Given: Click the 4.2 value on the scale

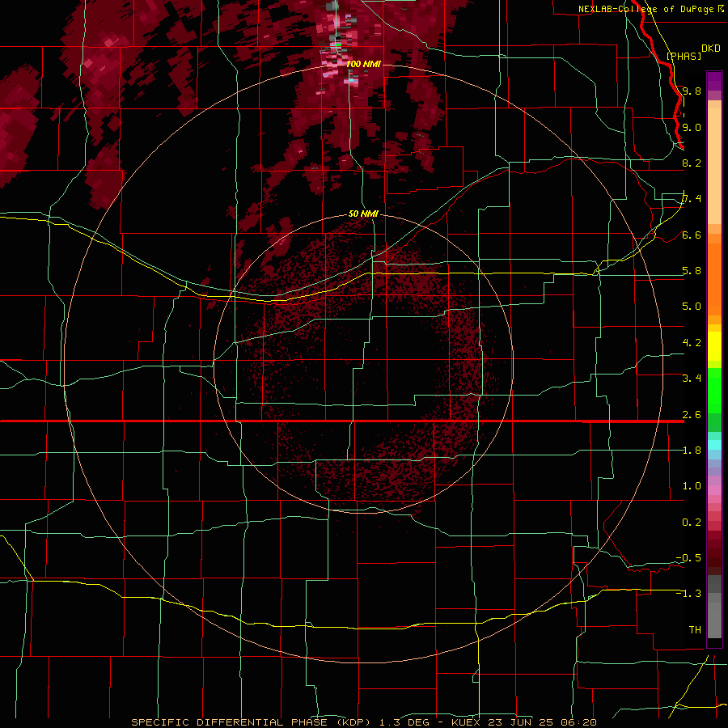Looking at the screenshot, I should click(692, 343).
